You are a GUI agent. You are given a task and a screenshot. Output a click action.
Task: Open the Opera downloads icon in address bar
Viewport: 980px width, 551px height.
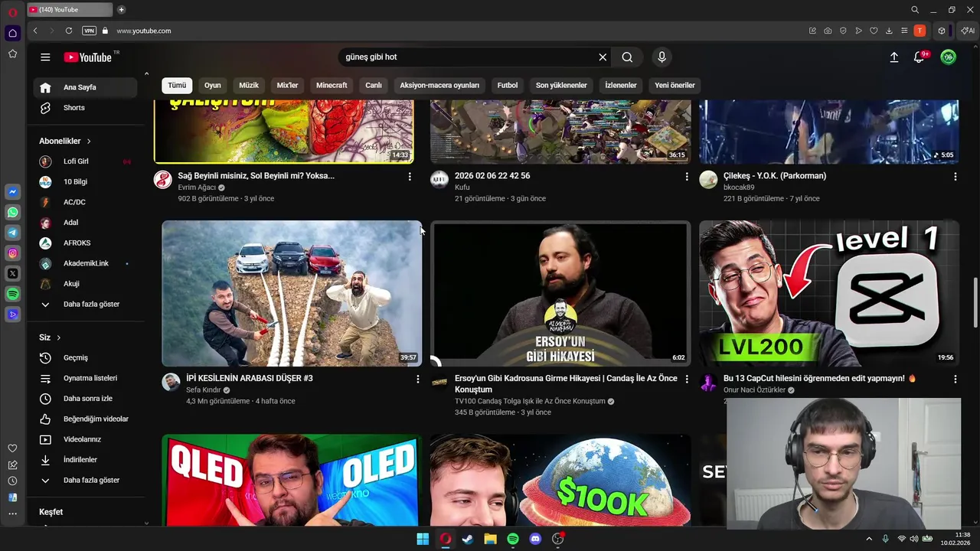click(889, 31)
